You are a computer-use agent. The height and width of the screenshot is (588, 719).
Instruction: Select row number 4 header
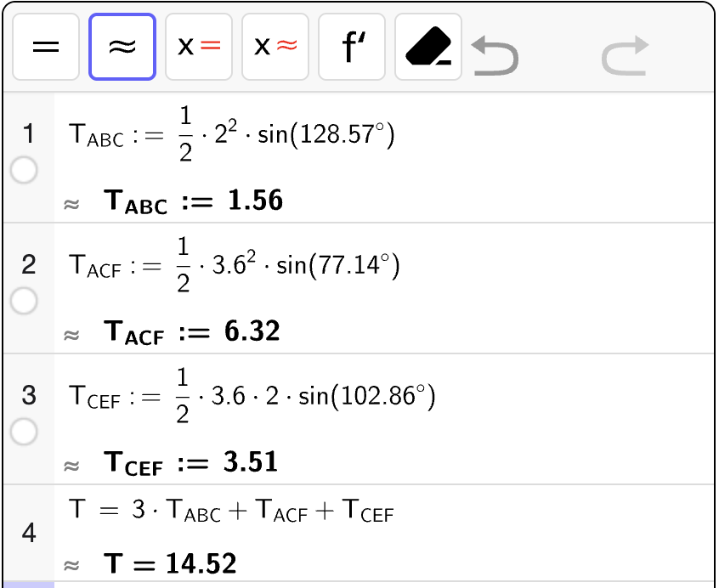point(28,533)
